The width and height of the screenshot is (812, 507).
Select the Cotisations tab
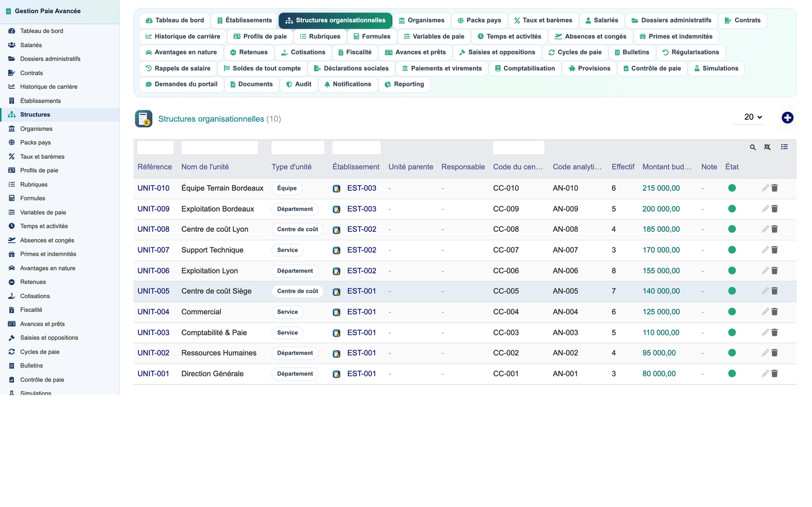(303, 52)
